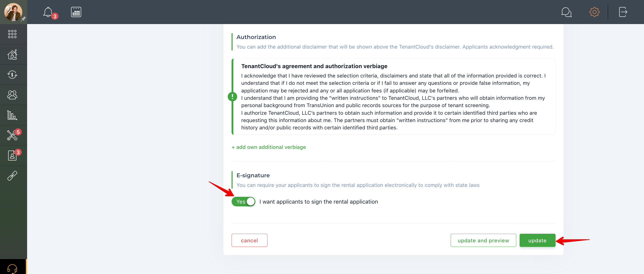The height and width of the screenshot is (274, 644).
Task: Open the settings gear icon
Action: coord(594,12)
